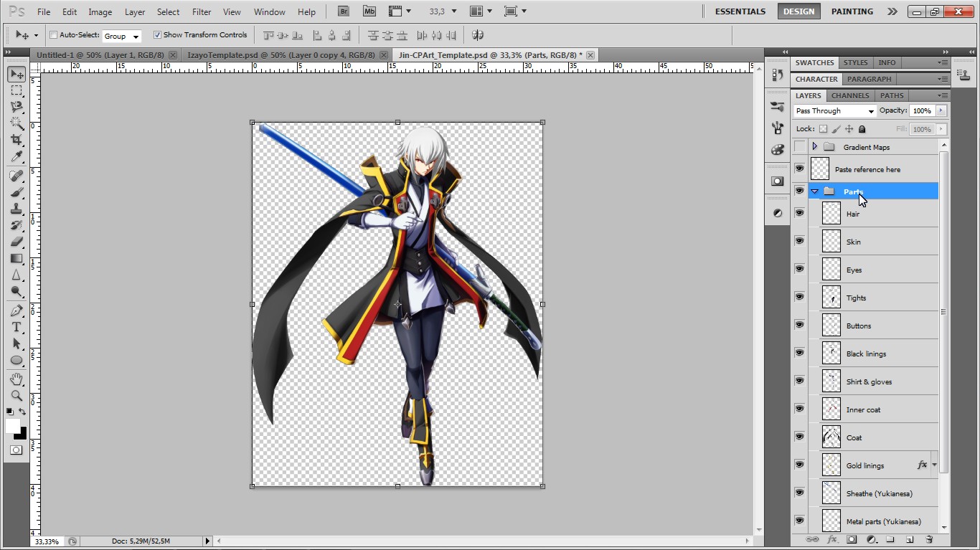Image resolution: width=980 pixels, height=550 pixels.
Task: Hide the Hair layer
Action: (x=799, y=213)
